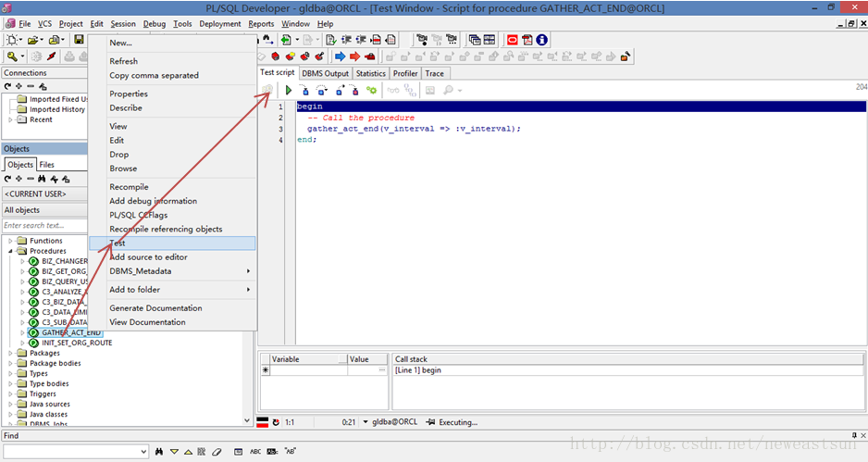Click the binoculars find icon in Objects toolbar
This screenshot has width=868, height=462.
pos(42,179)
